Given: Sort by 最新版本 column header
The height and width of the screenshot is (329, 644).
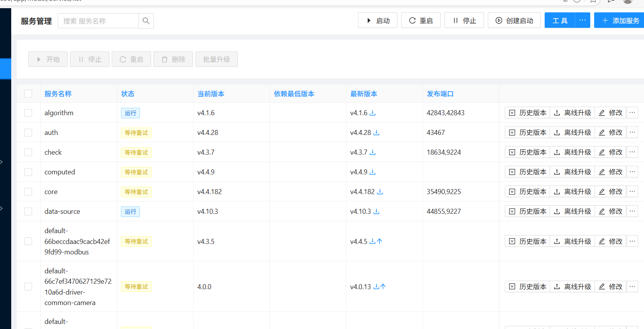Looking at the screenshot, I should [364, 94].
